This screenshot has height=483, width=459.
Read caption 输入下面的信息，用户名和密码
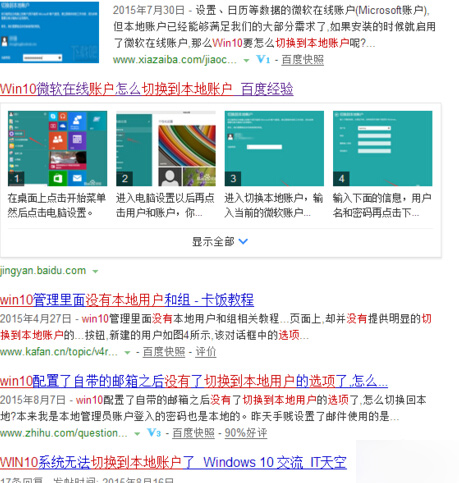382,205
